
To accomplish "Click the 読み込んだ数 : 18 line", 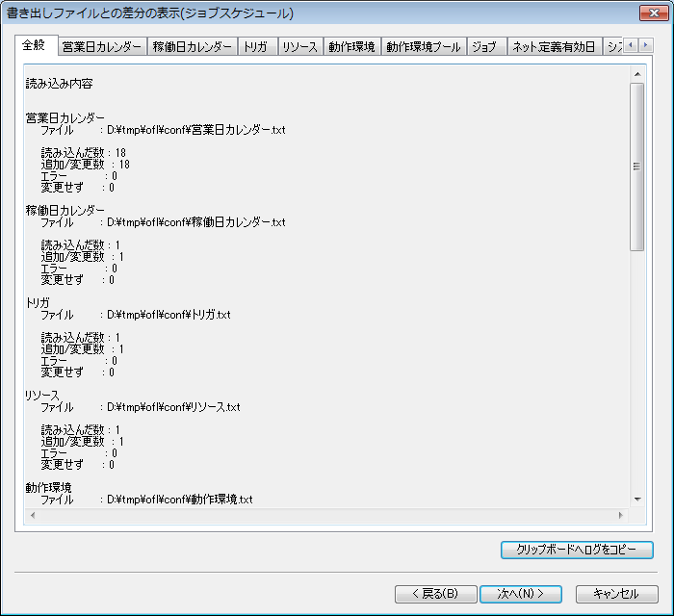I will (x=84, y=152).
